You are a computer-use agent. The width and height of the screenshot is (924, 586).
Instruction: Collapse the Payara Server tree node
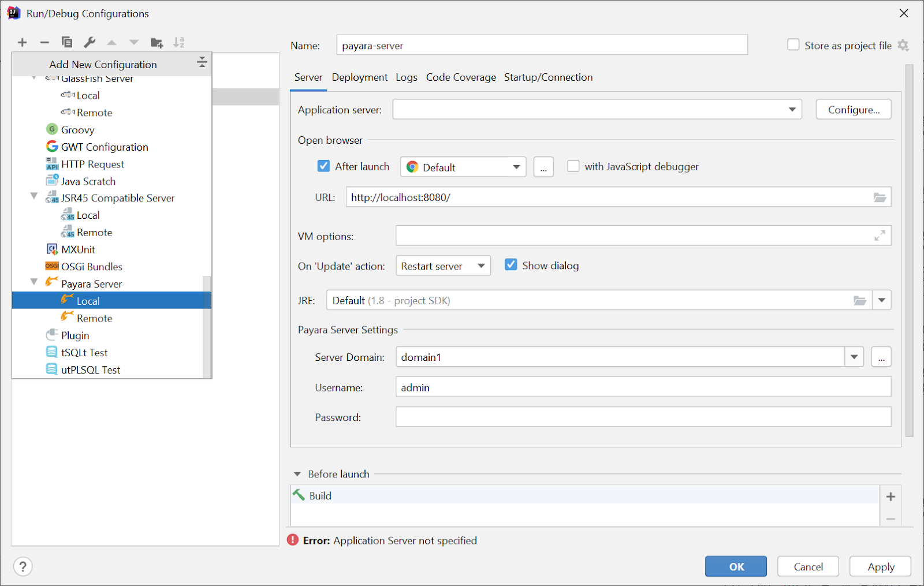33,282
